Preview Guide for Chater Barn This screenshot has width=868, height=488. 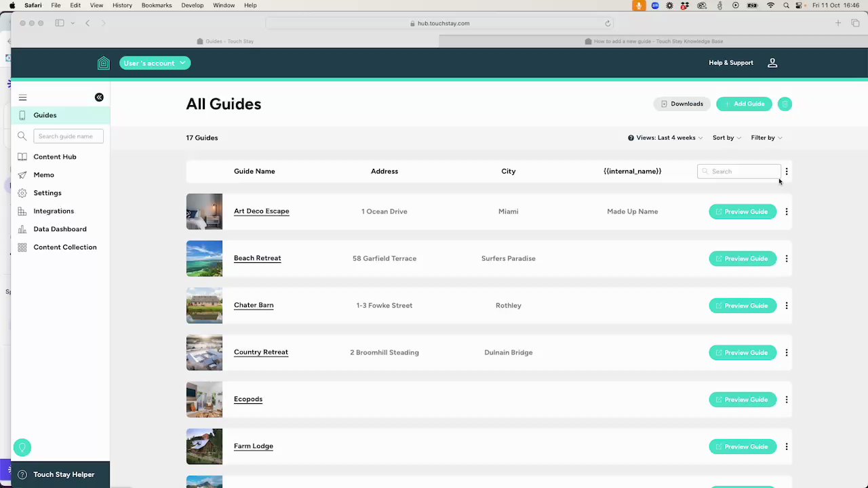tap(743, 306)
